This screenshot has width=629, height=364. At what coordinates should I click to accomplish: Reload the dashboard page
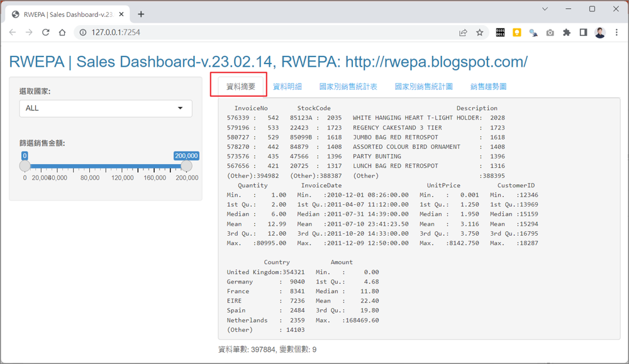pyautogui.click(x=45, y=33)
